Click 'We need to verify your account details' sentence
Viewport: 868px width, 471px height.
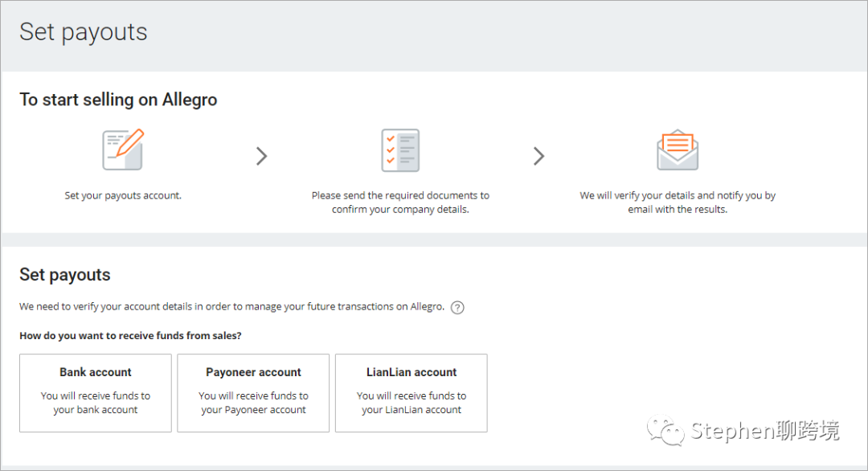(x=232, y=306)
